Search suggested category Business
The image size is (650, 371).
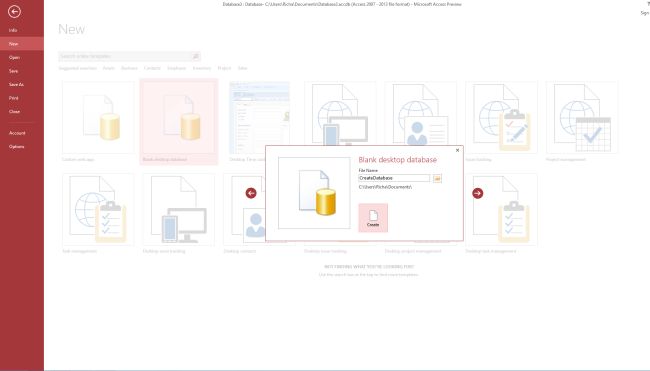129,68
